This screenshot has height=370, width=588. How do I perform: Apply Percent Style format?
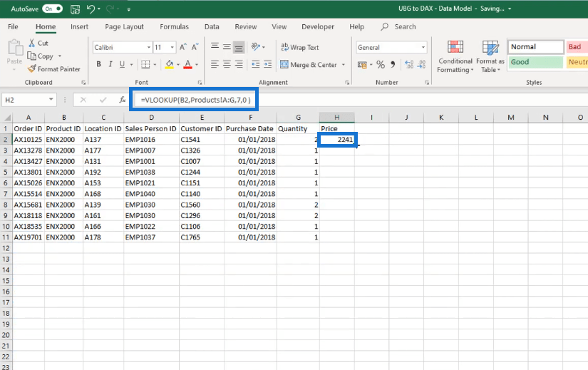[x=381, y=65]
